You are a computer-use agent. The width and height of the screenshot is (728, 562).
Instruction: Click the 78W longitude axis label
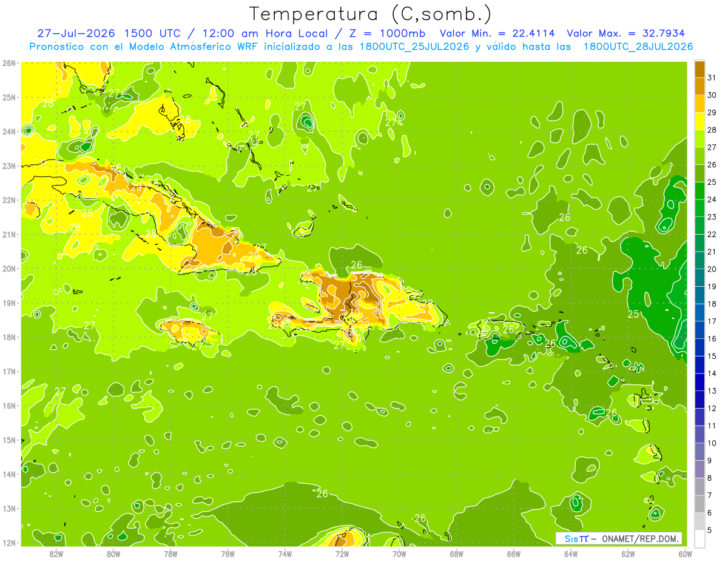[170, 554]
